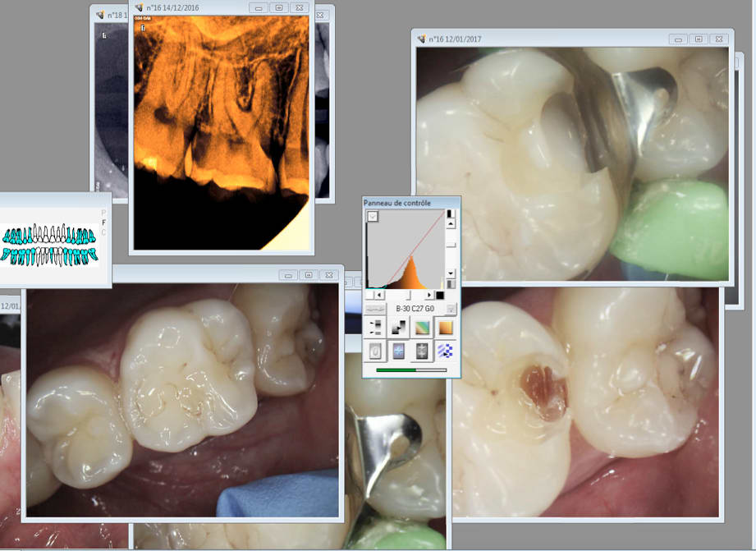Click the black swatch below the histogram
This screenshot has height=551, width=756.
(440, 295)
